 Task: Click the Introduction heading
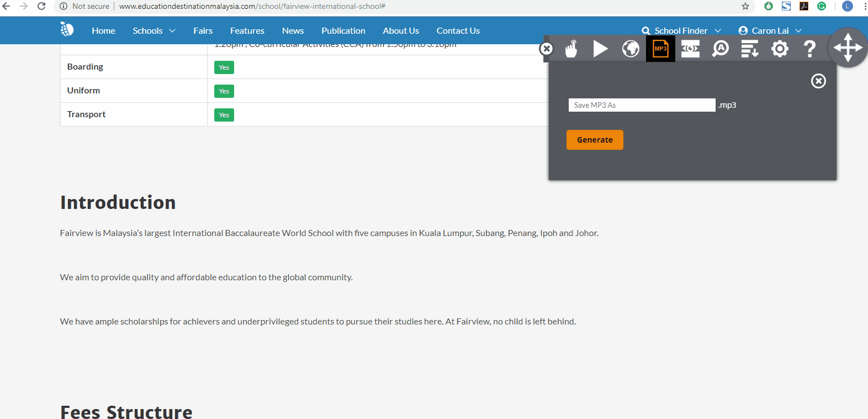(x=118, y=202)
